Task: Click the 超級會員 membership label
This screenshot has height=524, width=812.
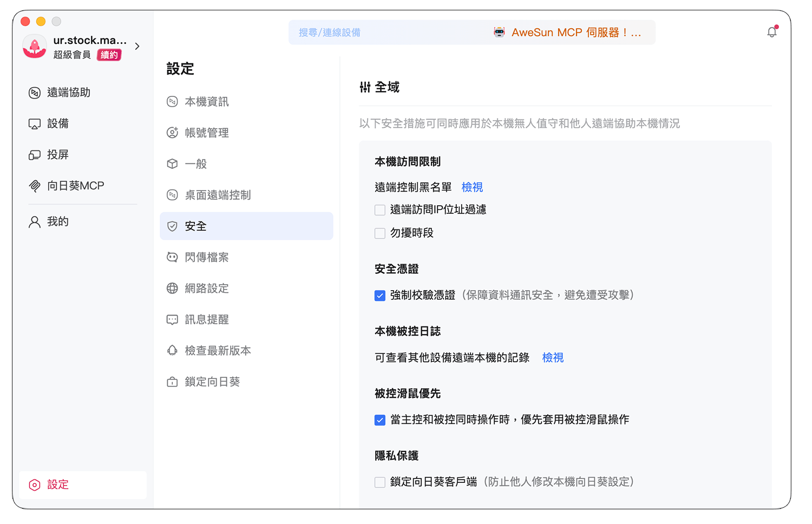Action: (x=72, y=55)
